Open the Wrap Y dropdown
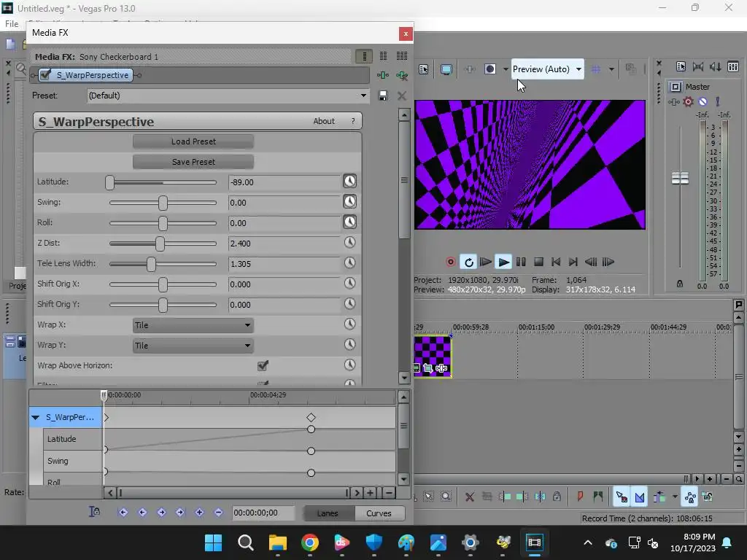This screenshot has width=747, height=560. tap(193, 346)
